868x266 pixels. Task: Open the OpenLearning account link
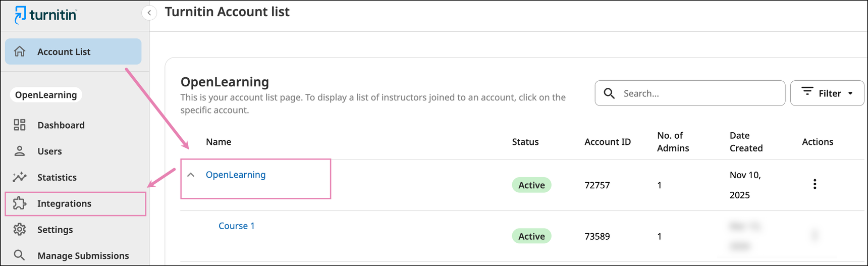[236, 175]
